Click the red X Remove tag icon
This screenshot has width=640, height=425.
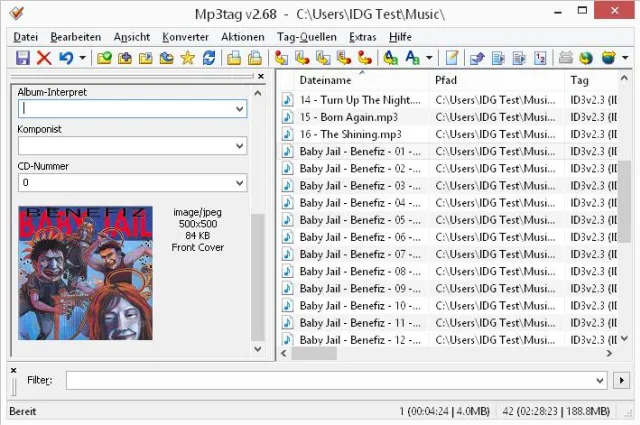coord(44,58)
